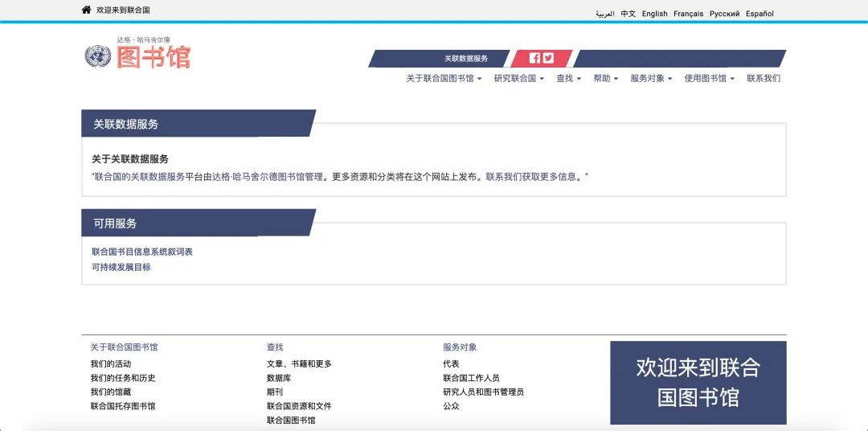Click 关于关联数据服务 bold heading
The width and height of the screenshot is (868, 431).
(130, 159)
